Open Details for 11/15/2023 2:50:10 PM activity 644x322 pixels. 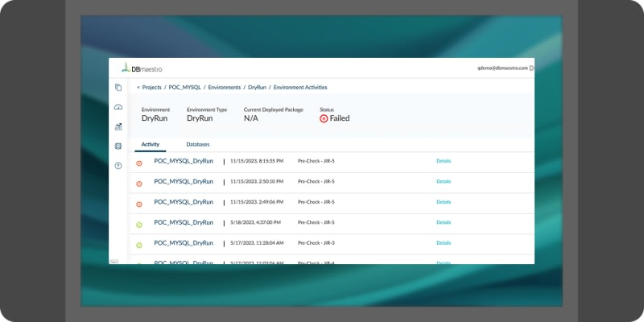click(444, 182)
